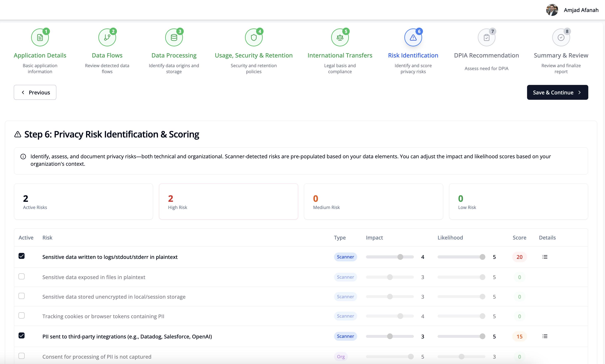Click the Data Flows branch icon
This screenshot has width=605, height=364.
(x=107, y=38)
